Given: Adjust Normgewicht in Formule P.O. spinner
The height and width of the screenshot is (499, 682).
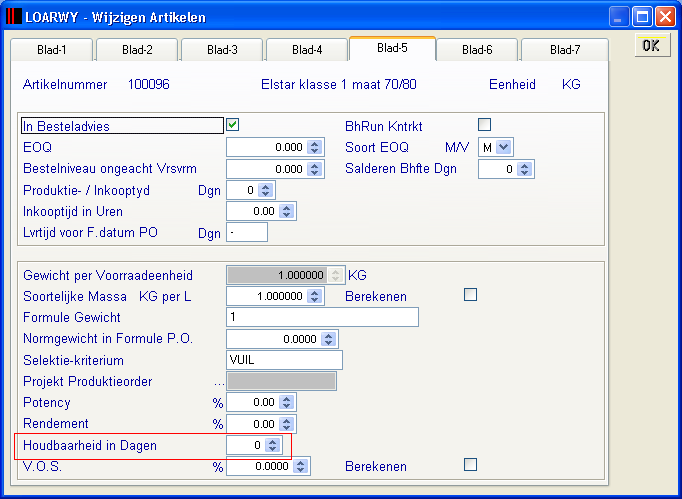Looking at the screenshot, I should pyautogui.click(x=328, y=339).
